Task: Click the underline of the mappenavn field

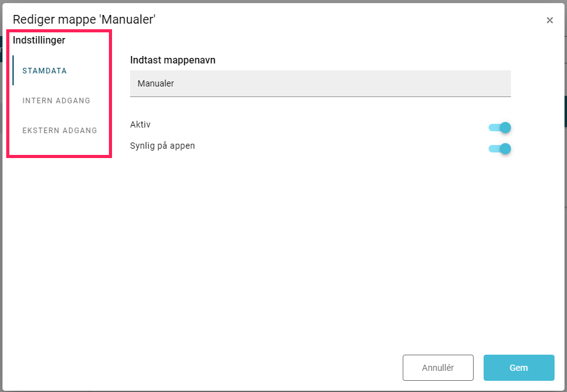Action: coord(321,96)
